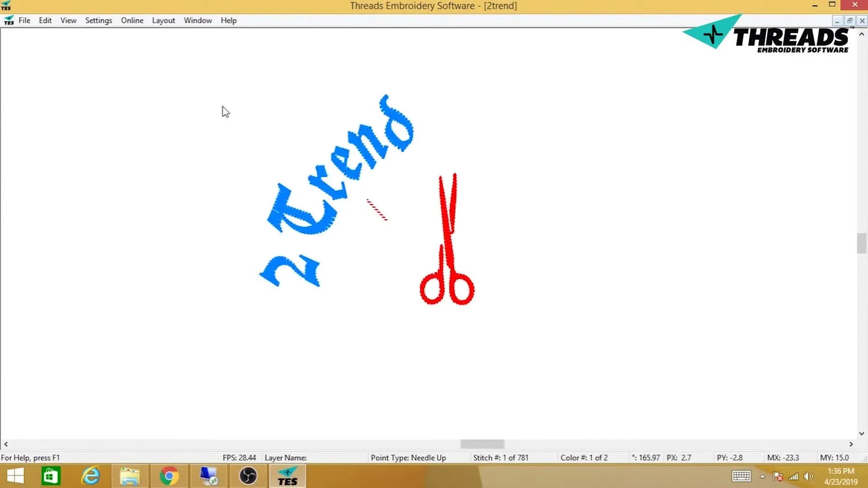Open the touch keyboard from the system tray
Viewport: 868px width, 488px height.
click(x=741, y=476)
